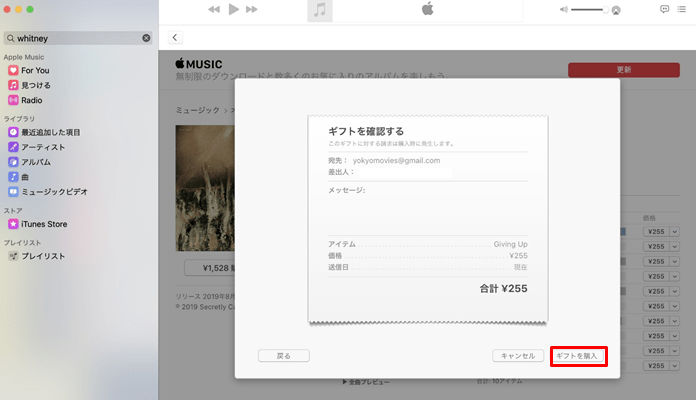Expand the second ¥255 price dropdown arrow

674,247
